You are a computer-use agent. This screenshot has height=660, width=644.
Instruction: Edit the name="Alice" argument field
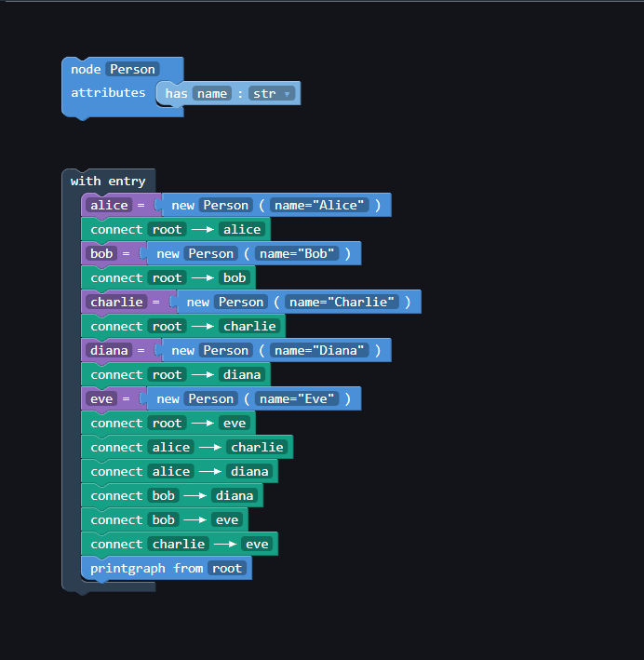(319, 205)
